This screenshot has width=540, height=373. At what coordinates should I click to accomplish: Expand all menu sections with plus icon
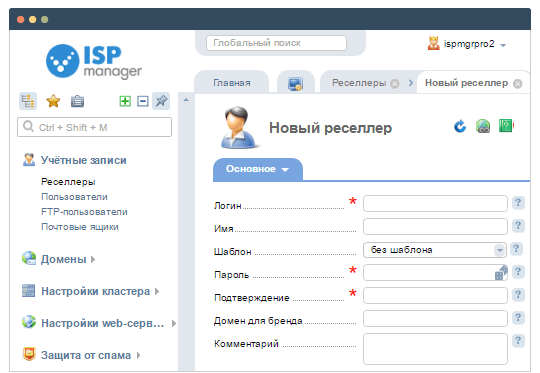125,101
